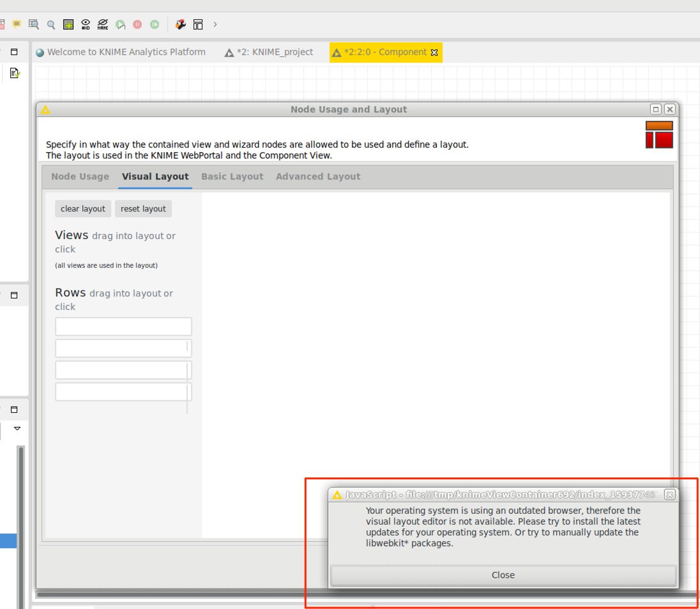Open the small triangle view menu in left panel
Image resolution: width=700 pixels, height=609 pixels.
point(17,429)
